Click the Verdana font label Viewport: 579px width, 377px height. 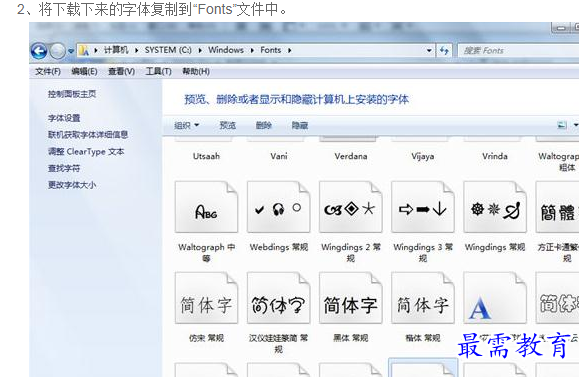(351, 156)
